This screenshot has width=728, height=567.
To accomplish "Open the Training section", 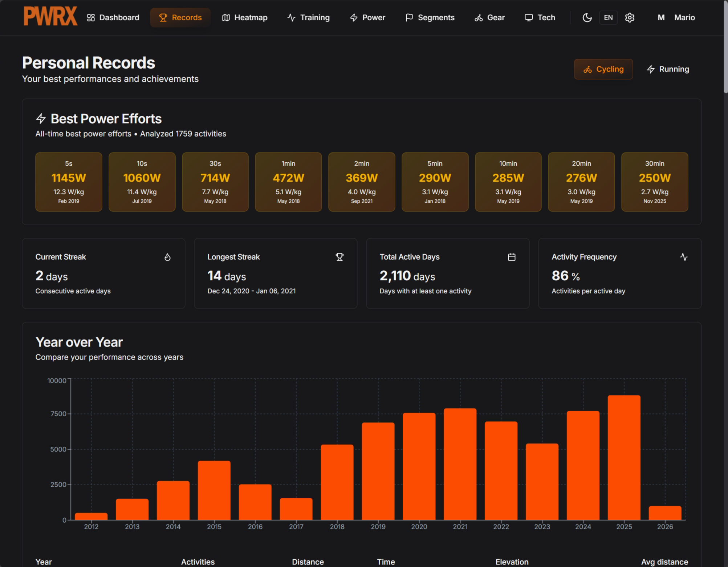I will coord(308,17).
